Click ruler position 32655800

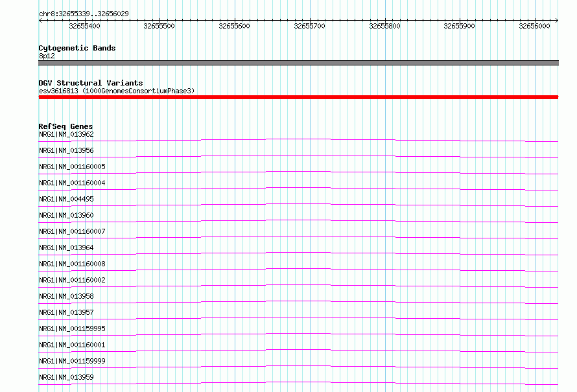[384, 26]
